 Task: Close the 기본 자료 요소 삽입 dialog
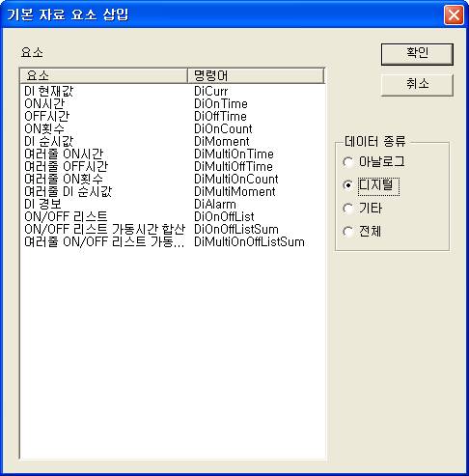pyautogui.click(x=454, y=14)
